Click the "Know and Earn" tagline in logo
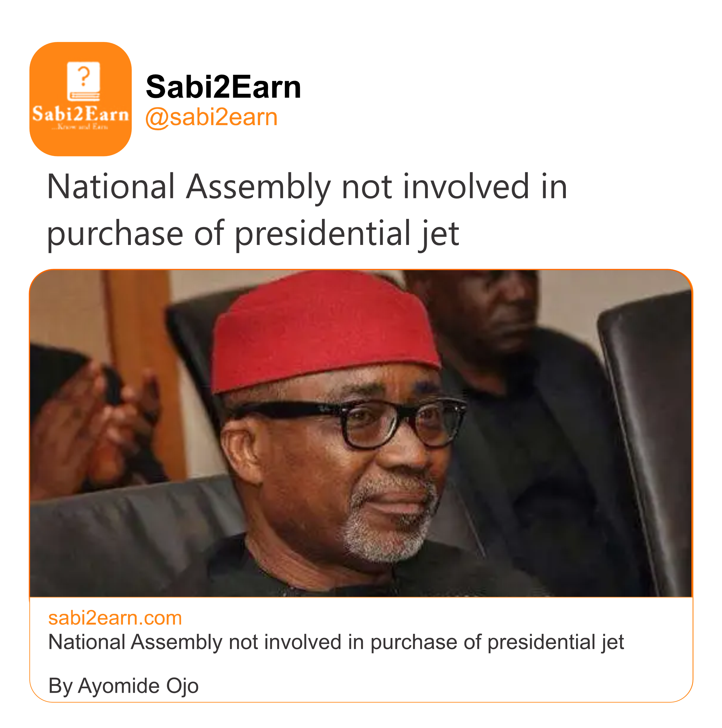722x728 pixels. (x=80, y=127)
